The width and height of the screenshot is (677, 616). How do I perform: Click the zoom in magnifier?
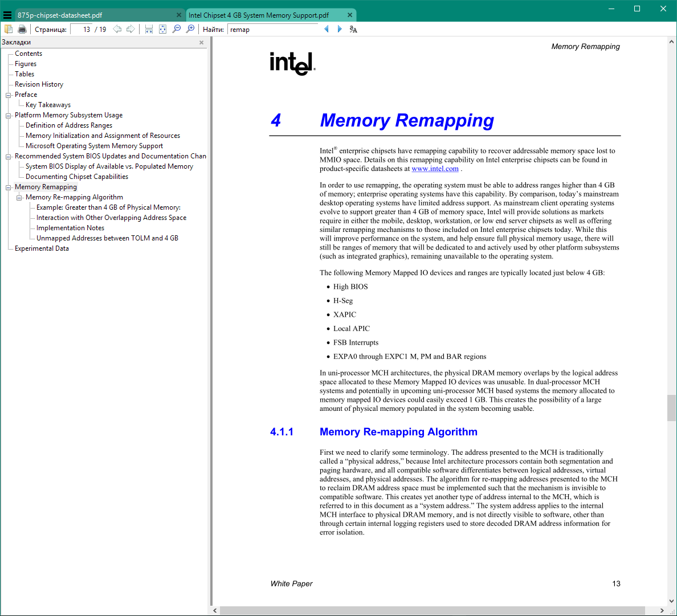click(x=190, y=30)
